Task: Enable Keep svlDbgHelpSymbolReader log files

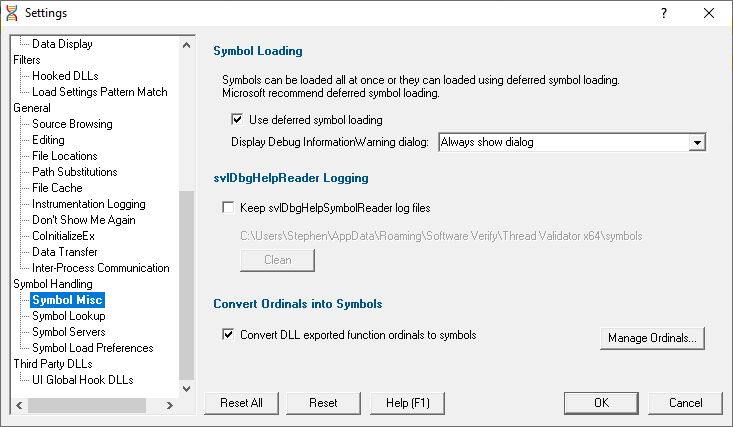Action: tap(228, 207)
